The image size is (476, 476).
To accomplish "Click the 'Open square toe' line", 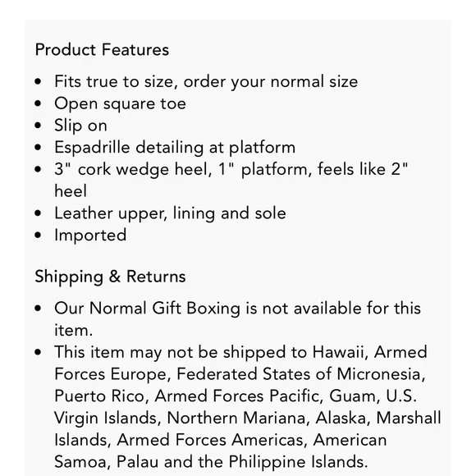I will click(x=120, y=103).
